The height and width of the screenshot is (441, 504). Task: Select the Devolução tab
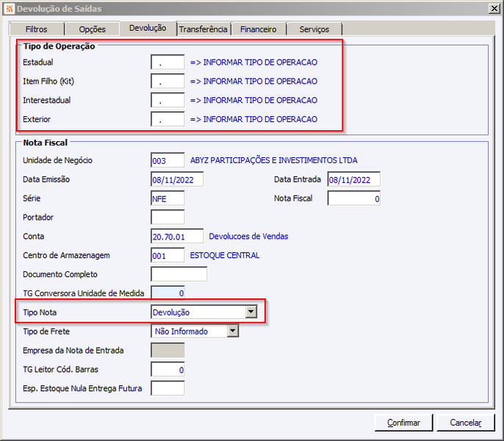(148, 29)
